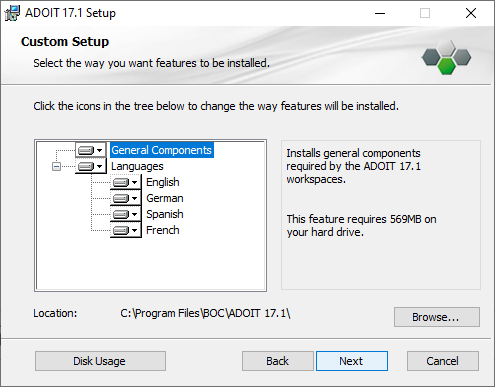495x387 pixels.
Task: Close the setup window
Action: point(471,13)
